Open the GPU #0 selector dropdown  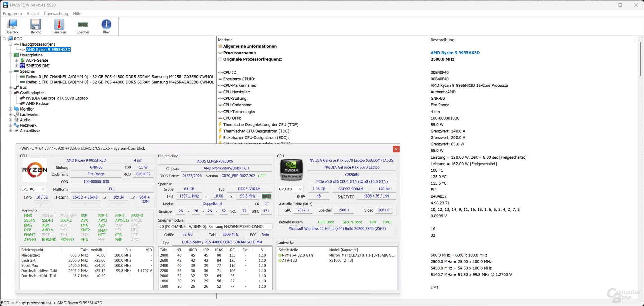(290, 189)
